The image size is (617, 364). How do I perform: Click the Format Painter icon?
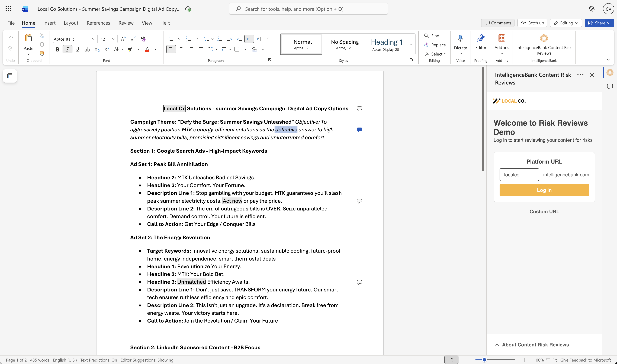42,54
